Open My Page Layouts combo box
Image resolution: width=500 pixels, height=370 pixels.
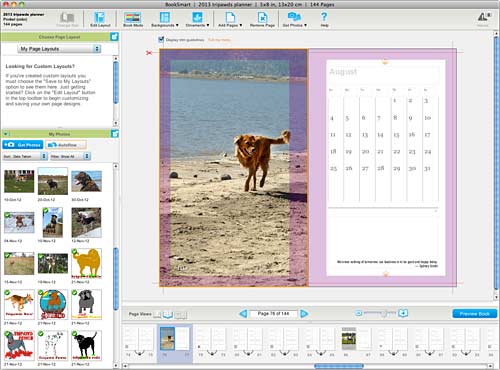click(59, 49)
